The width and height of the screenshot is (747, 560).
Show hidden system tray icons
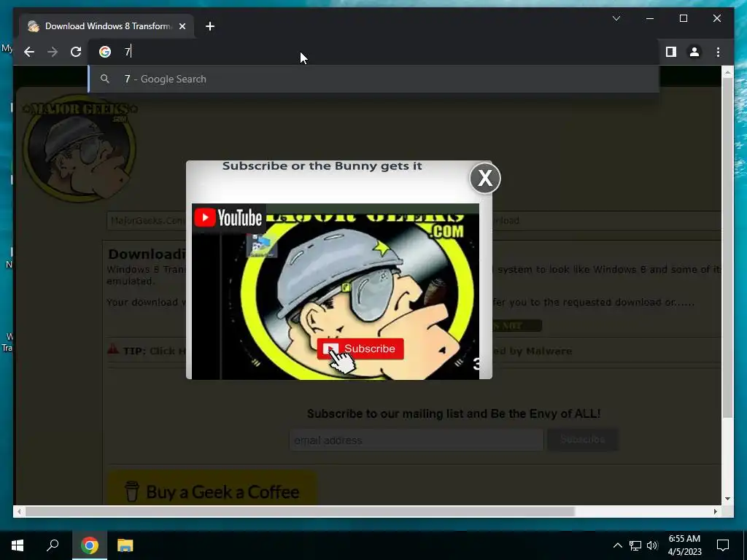617,545
